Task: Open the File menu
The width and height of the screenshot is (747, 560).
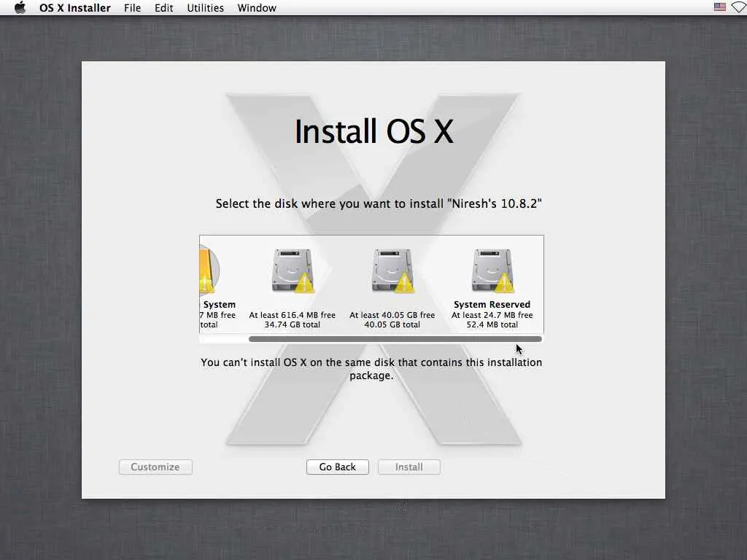Action: click(x=133, y=8)
